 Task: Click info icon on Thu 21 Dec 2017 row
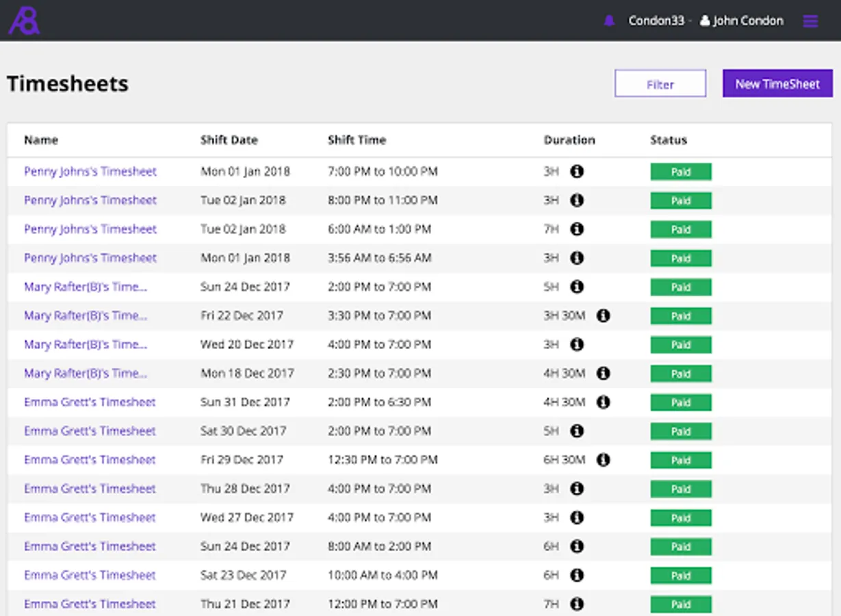coord(577,604)
